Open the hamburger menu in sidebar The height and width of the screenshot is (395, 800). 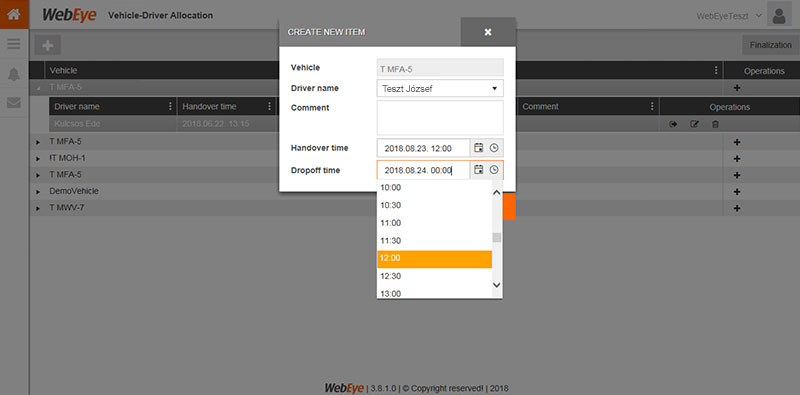(14, 44)
